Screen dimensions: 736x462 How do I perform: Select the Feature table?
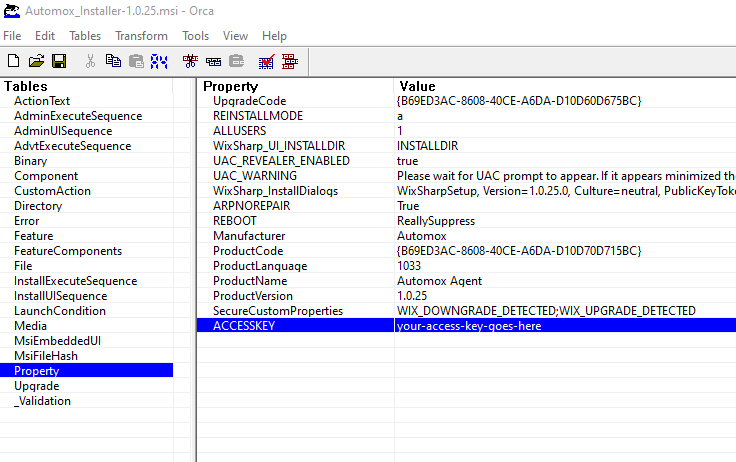tap(33, 236)
